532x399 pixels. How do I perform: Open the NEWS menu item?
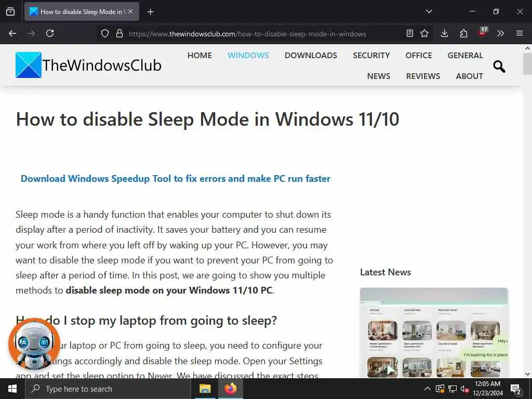coord(379,76)
